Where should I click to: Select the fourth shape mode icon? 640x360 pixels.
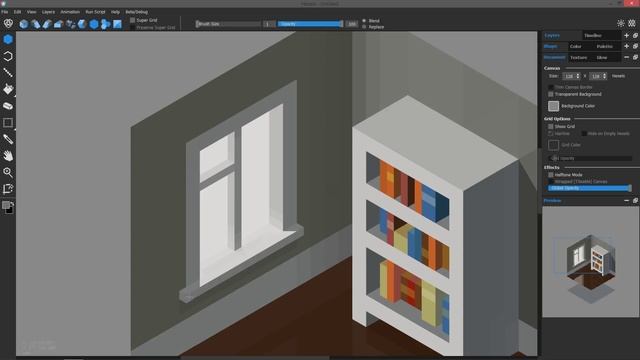click(58, 24)
